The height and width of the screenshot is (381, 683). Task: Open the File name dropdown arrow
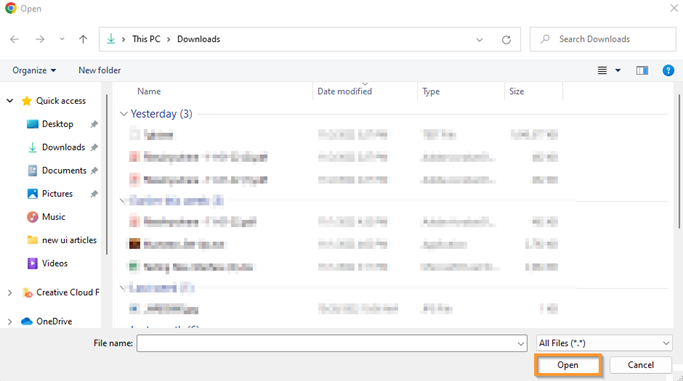(x=521, y=344)
